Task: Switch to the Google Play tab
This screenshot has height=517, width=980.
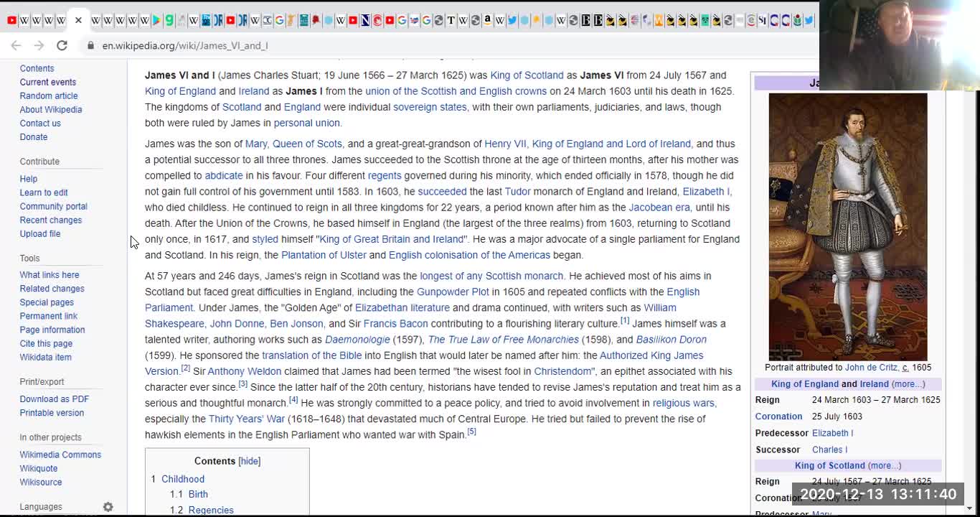Action: pyautogui.click(x=156, y=20)
